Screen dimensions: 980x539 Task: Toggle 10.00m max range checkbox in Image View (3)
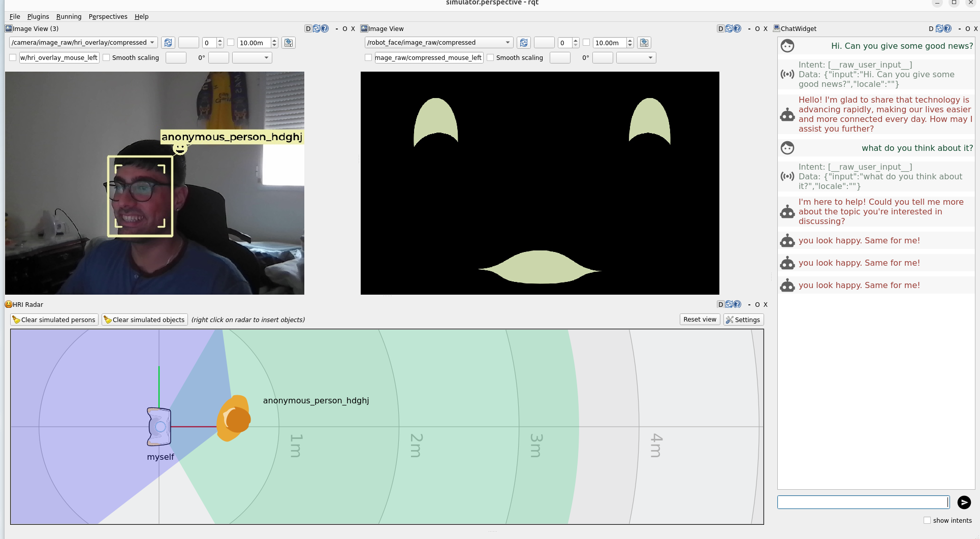coord(231,43)
